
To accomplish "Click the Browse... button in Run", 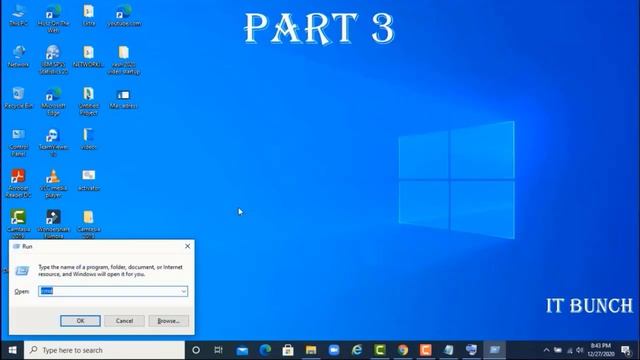I will [x=169, y=321].
